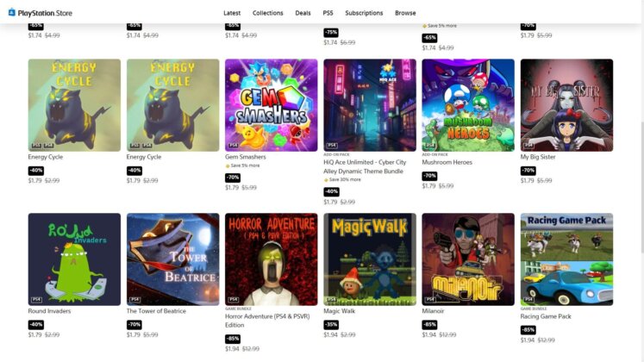Viewport: 644px width, 362px height.
Task: Open the Latest menu item
Action: click(232, 13)
